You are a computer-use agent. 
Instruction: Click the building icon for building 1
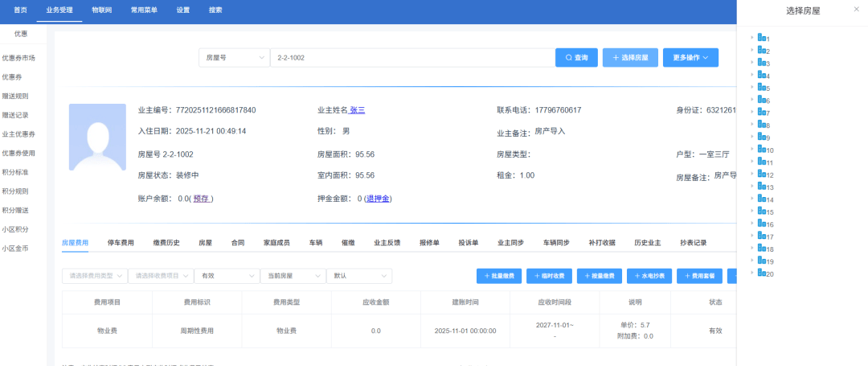point(761,38)
